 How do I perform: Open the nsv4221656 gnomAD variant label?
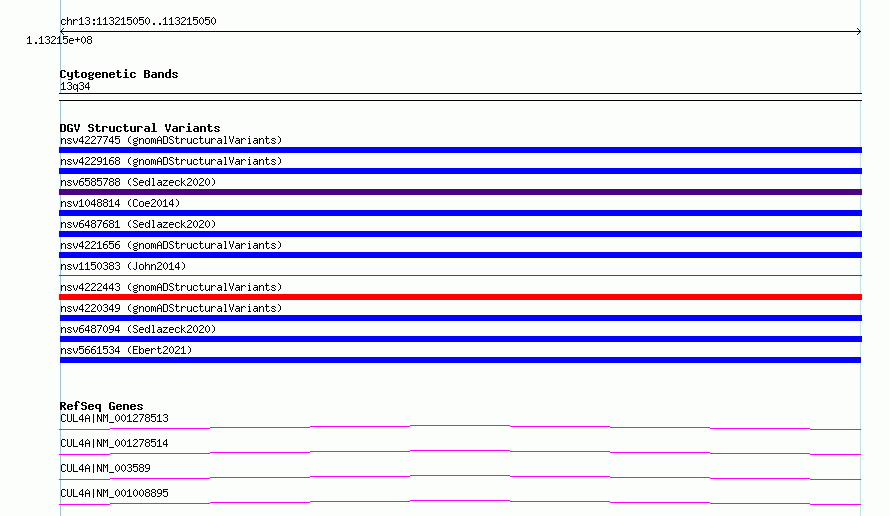pos(171,245)
